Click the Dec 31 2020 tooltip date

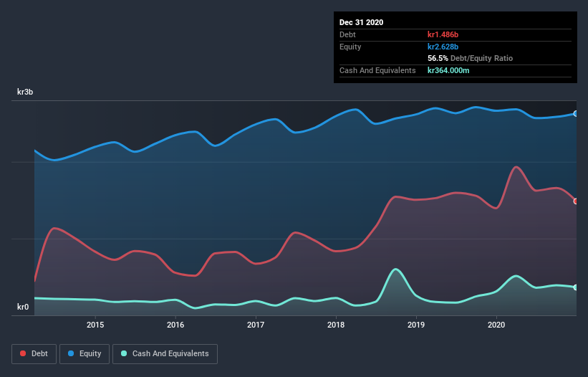361,22
